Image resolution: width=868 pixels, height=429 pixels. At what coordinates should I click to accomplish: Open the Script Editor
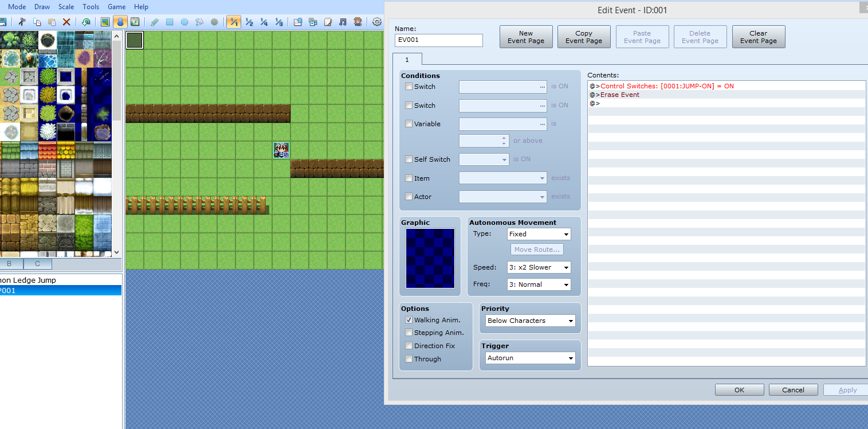click(328, 21)
